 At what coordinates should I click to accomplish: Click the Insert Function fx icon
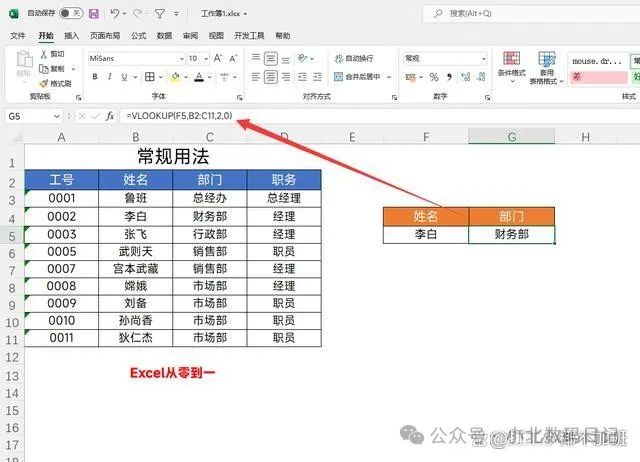click(110, 116)
